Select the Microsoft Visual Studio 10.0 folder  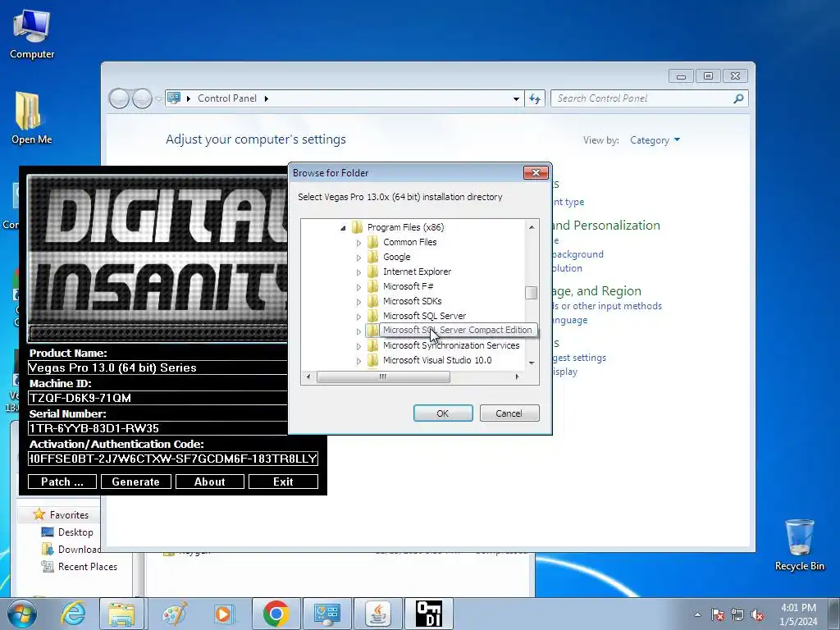(x=437, y=361)
